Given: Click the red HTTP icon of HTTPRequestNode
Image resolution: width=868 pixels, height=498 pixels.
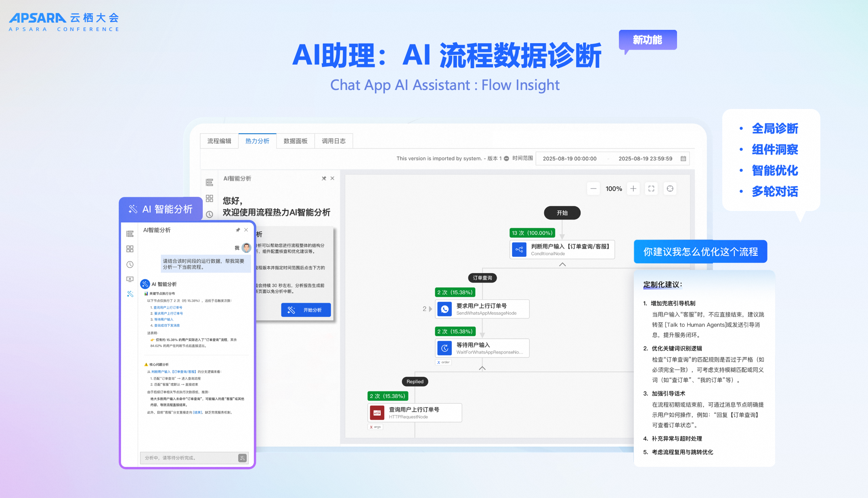Looking at the screenshot, I should (x=377, y=413).
